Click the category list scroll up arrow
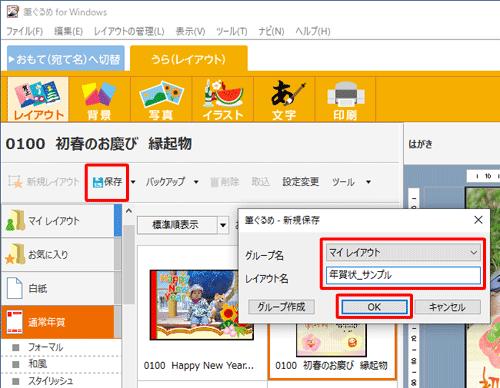Image resolution: width=500 pixels, height=388 pixels. pyautogui.click(x=129, y=211)
